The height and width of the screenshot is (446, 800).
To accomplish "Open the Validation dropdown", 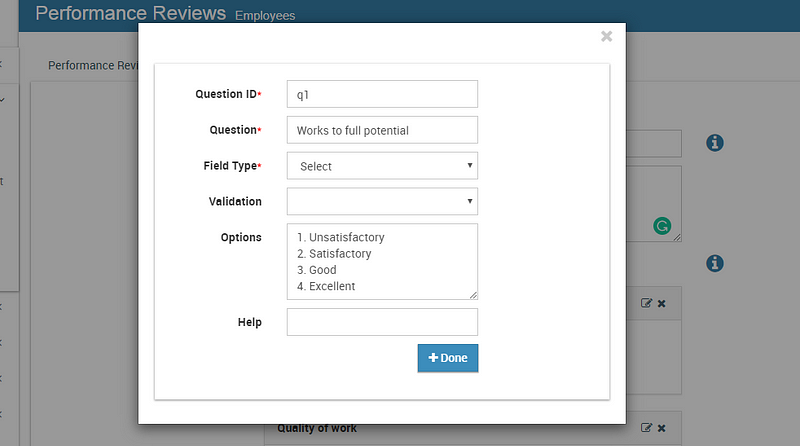I will [x=382, y=202].
